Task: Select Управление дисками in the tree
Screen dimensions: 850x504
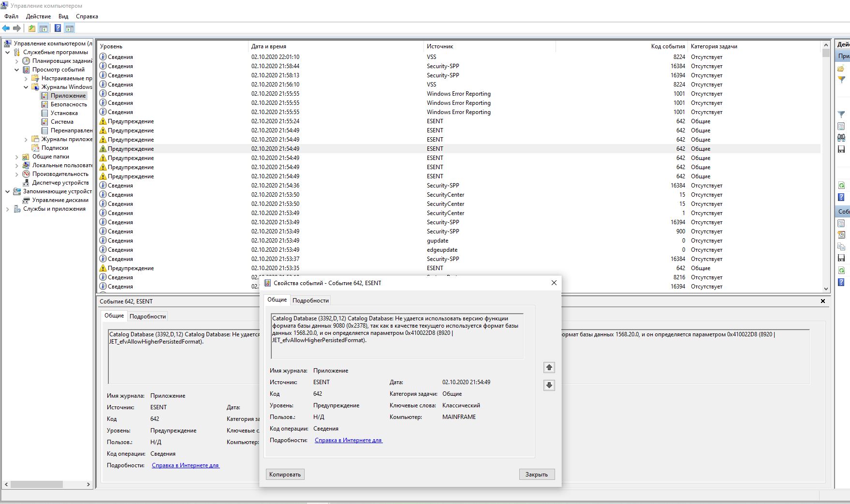Action: (60, 200)
